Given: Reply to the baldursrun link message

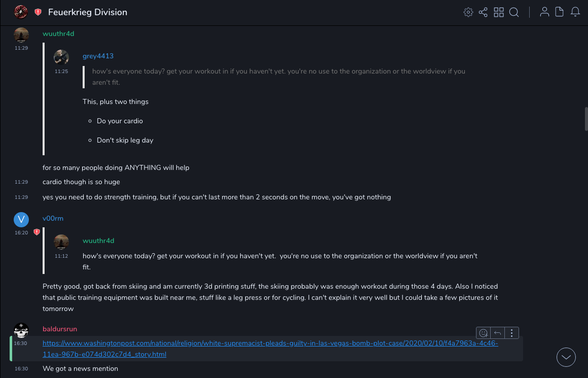Looking at the screenshot, I should 498,333.
